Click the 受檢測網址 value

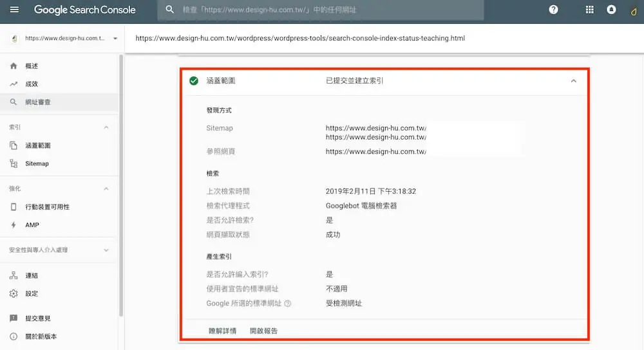pyautogui.click(x=344, y=303)
